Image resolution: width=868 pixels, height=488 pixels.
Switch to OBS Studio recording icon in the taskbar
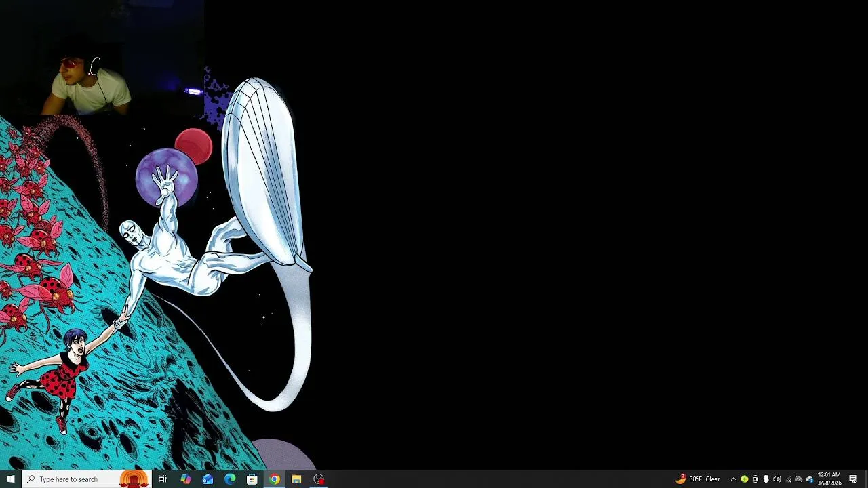(319, 479)
